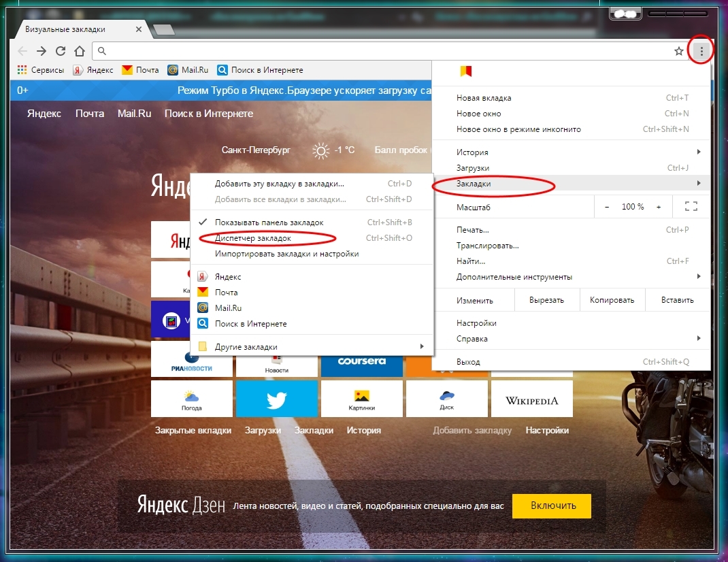Open the Диск tile
The height and width of the screenshot is (562, 728).
click(446, 399)
